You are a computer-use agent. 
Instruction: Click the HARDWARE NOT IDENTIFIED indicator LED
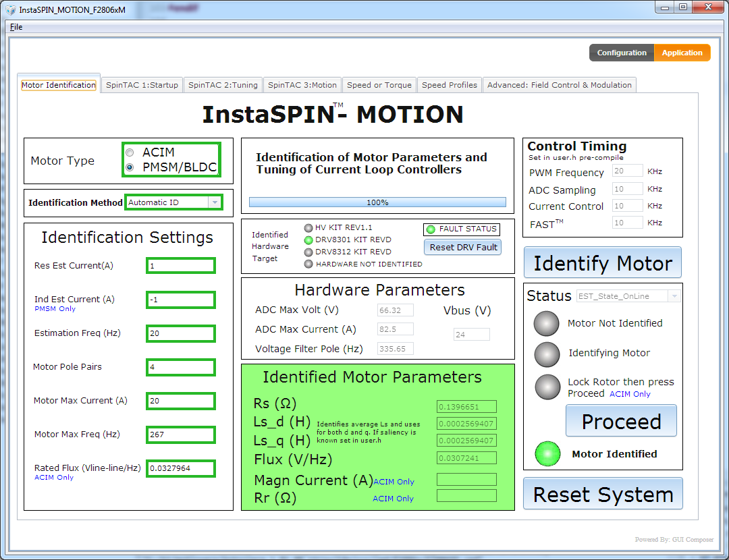pyautogui.click(x=308, y=264)
